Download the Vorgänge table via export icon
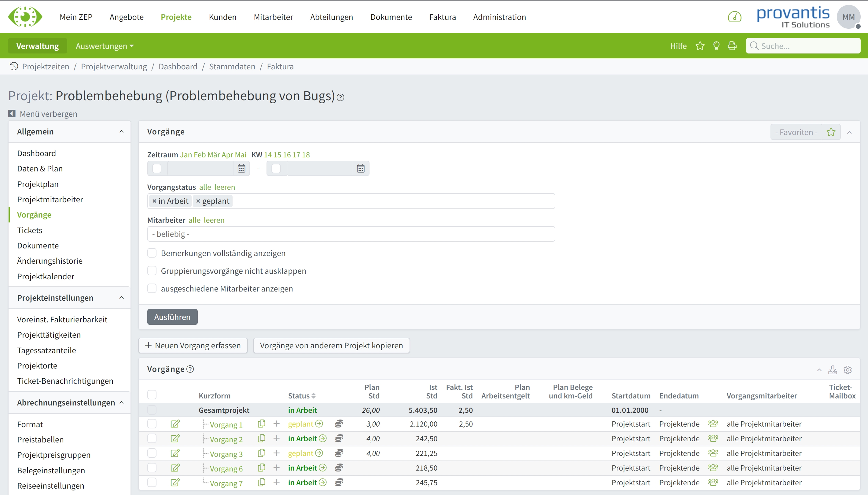 832,369
